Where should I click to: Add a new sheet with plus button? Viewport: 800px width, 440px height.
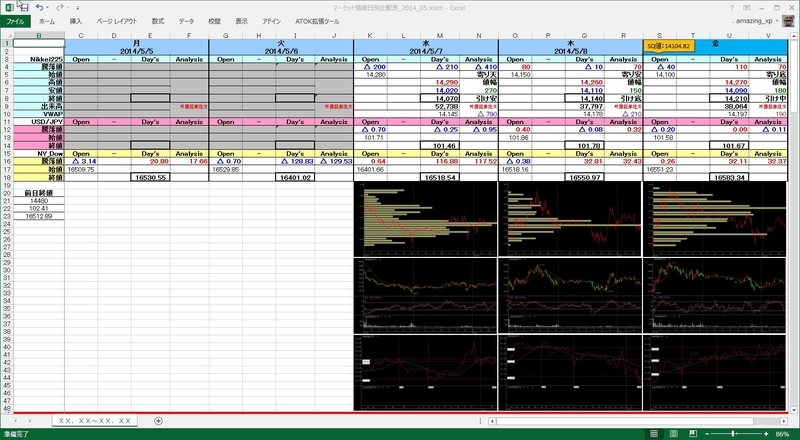click(x=159, y=421)
